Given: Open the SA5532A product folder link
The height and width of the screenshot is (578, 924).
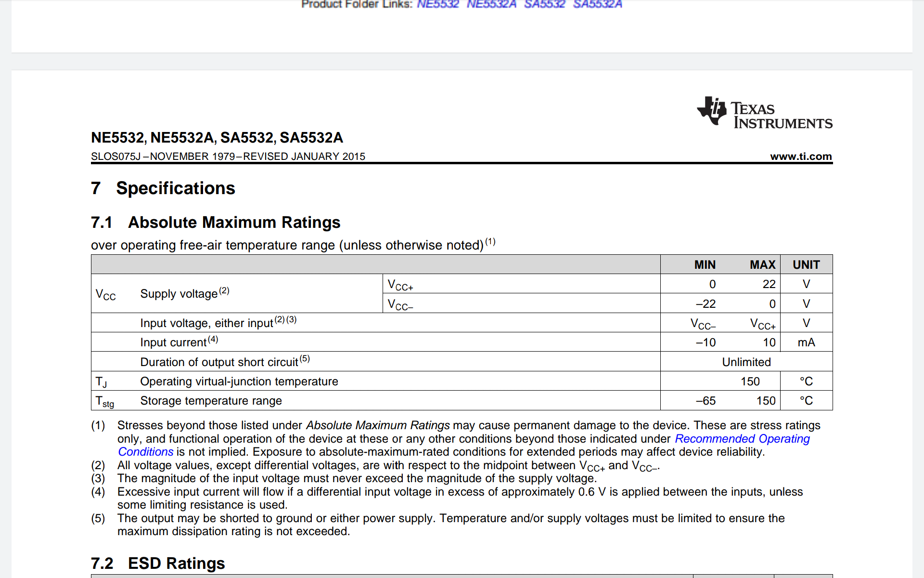Looking at the screenshot, I should point(598,4).
